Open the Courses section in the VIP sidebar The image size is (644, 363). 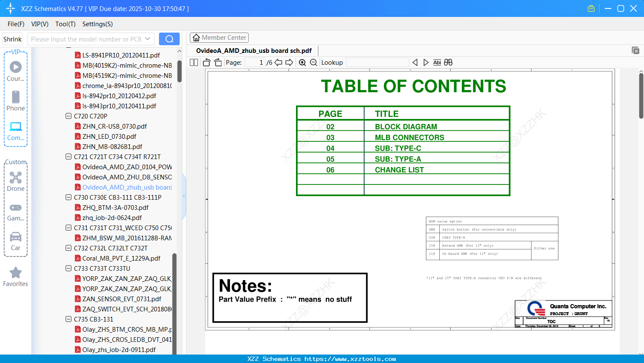[x=16, y=71]
